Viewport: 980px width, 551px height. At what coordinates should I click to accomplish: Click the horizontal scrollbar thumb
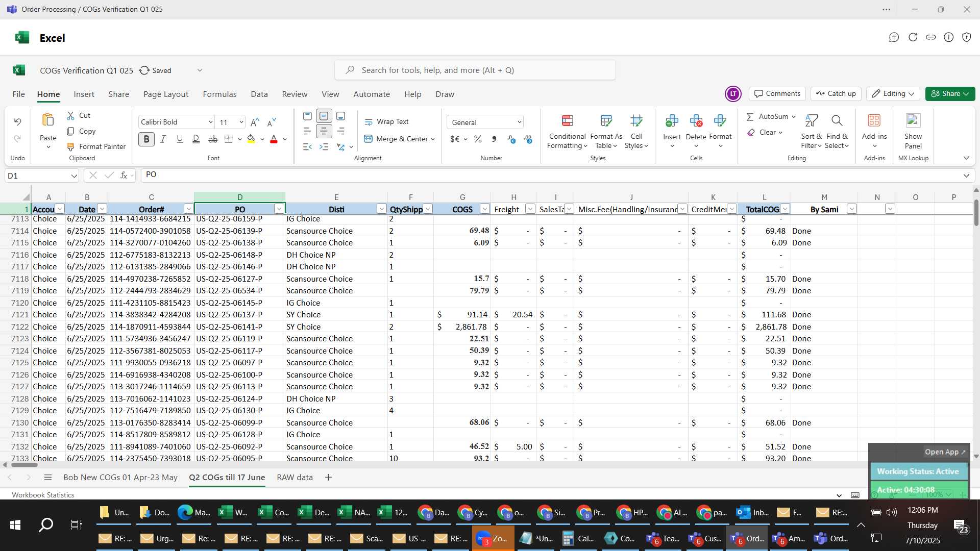[24, 465]
